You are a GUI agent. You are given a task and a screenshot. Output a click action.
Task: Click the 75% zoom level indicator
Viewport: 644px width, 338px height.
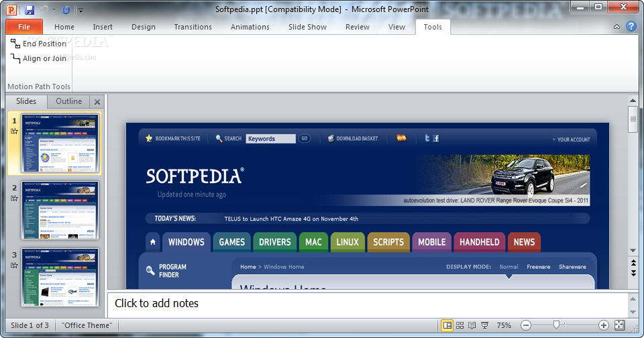coord(504,325)
